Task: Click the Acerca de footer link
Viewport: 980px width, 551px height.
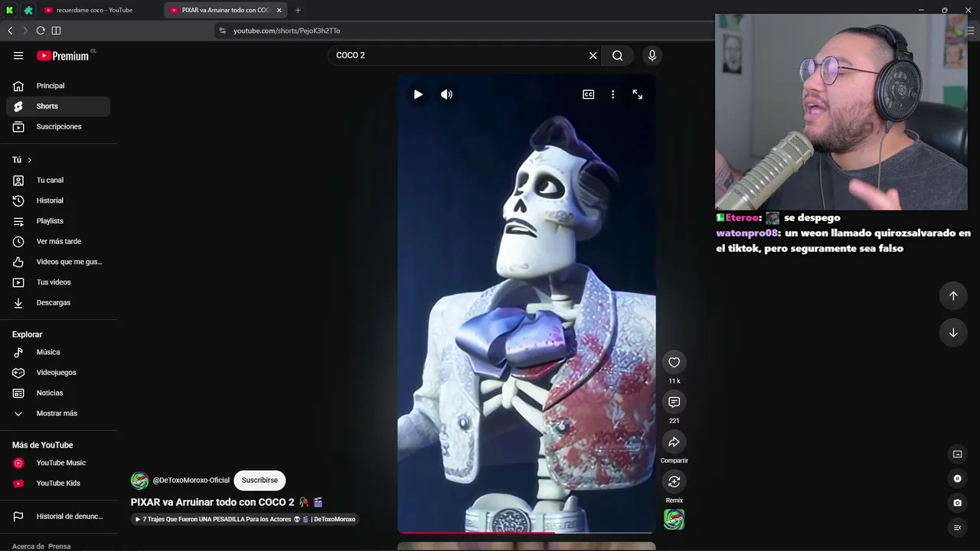Action: pyautogui.click(x=28, y=546)
